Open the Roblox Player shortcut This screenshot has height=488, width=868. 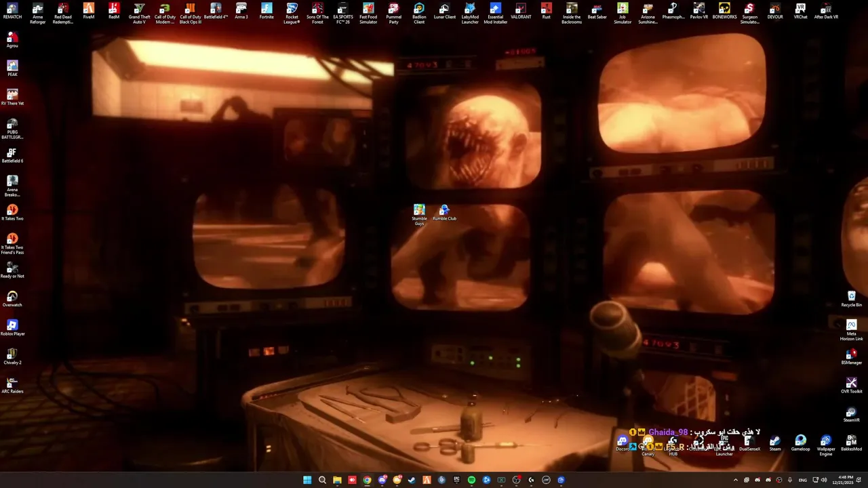[x=12, y=328]
